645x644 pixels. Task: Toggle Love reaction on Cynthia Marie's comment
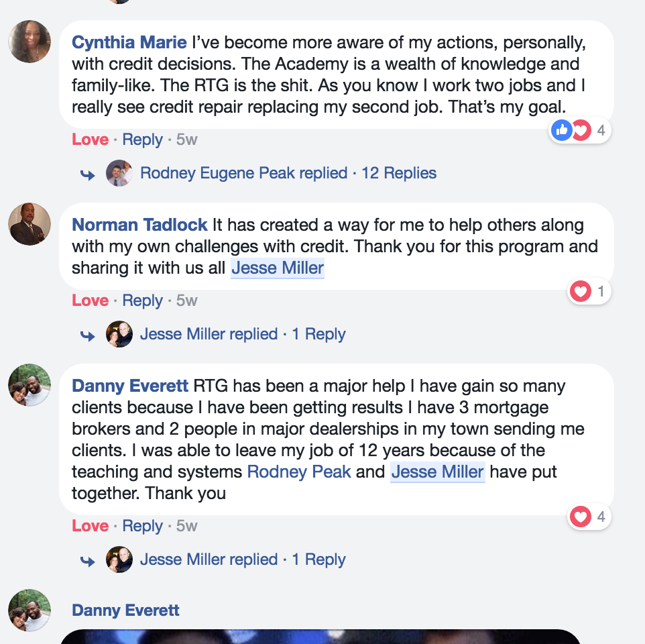click(x=90, y=140)
